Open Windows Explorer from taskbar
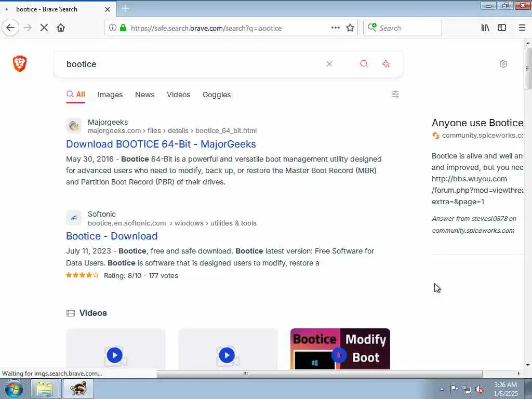The width and height of the screenshot is (532, 399). 45,389
